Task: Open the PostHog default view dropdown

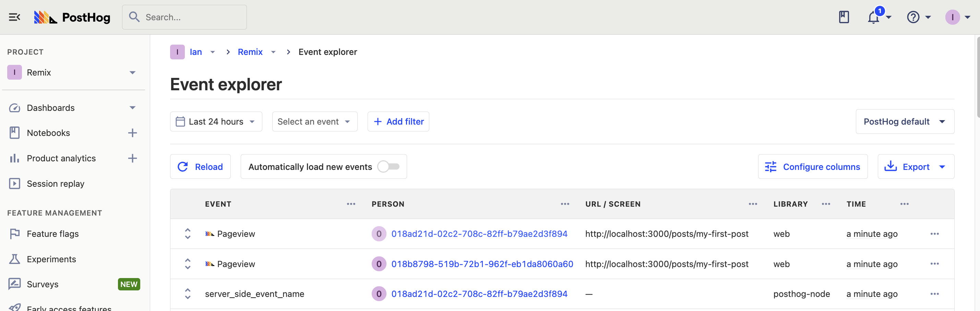Action: tap(905, 122)
